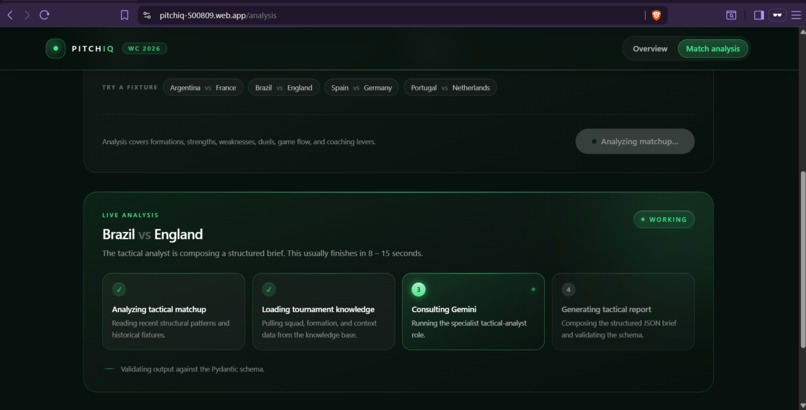Click the browser forward arrow
Screen dimensions: 806x410
[x=27, y=15]
